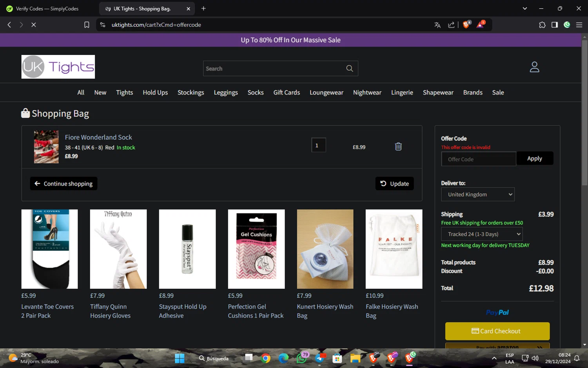588x368 pixels.
Task: Open the Lingerie menu
Action: tap(402, 93)
